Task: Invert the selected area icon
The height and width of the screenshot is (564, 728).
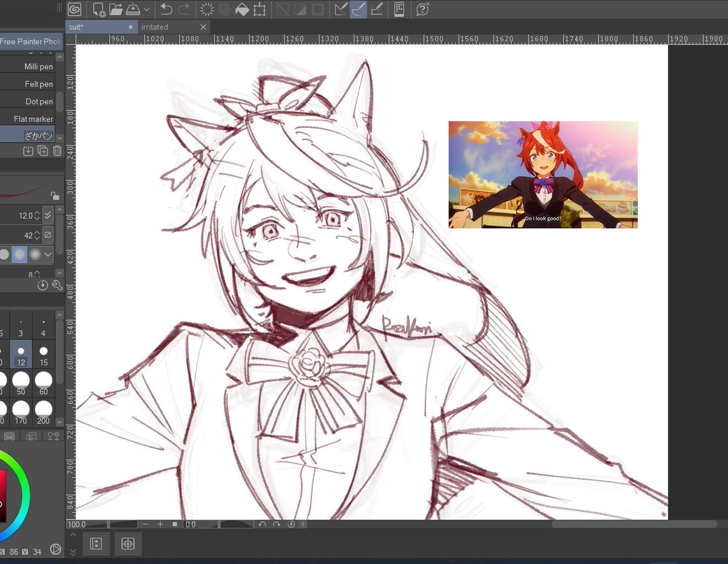Action: 300,9
